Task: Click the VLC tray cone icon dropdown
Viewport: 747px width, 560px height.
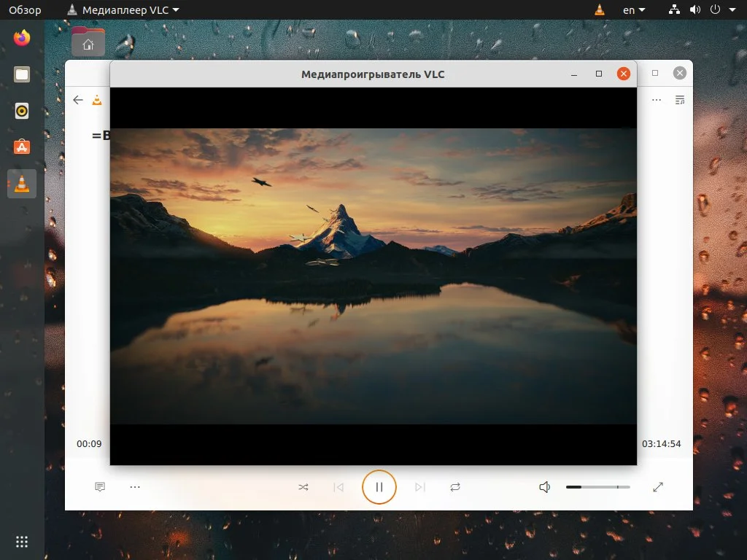Action: pyautogui.click(x=599, y=9)
